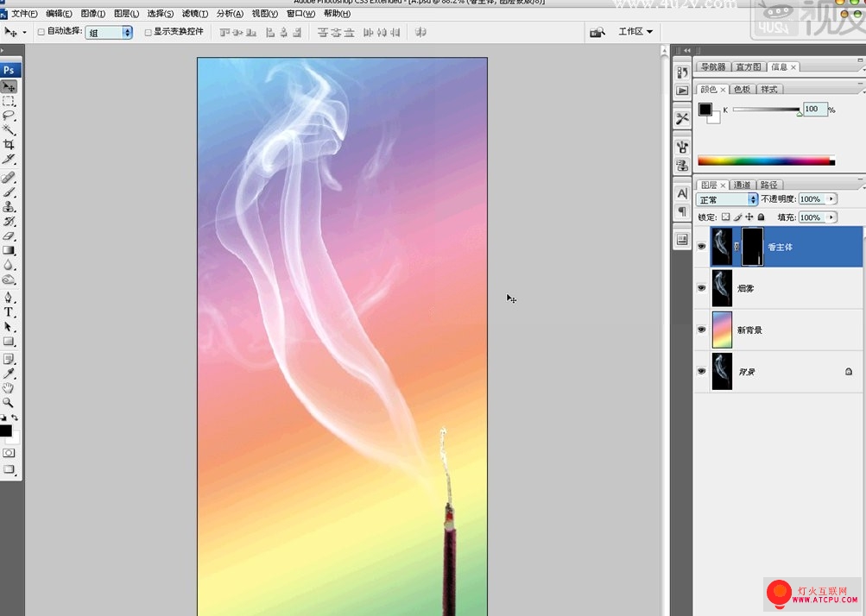
Task: Open the 滤镜 menu
Action: 195,14
